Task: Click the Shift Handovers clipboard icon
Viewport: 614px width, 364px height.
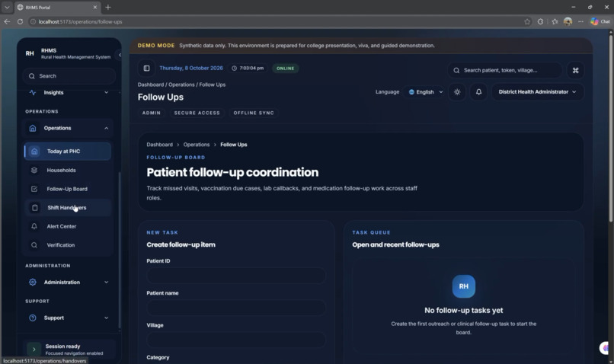Action: tap(34, 208)
